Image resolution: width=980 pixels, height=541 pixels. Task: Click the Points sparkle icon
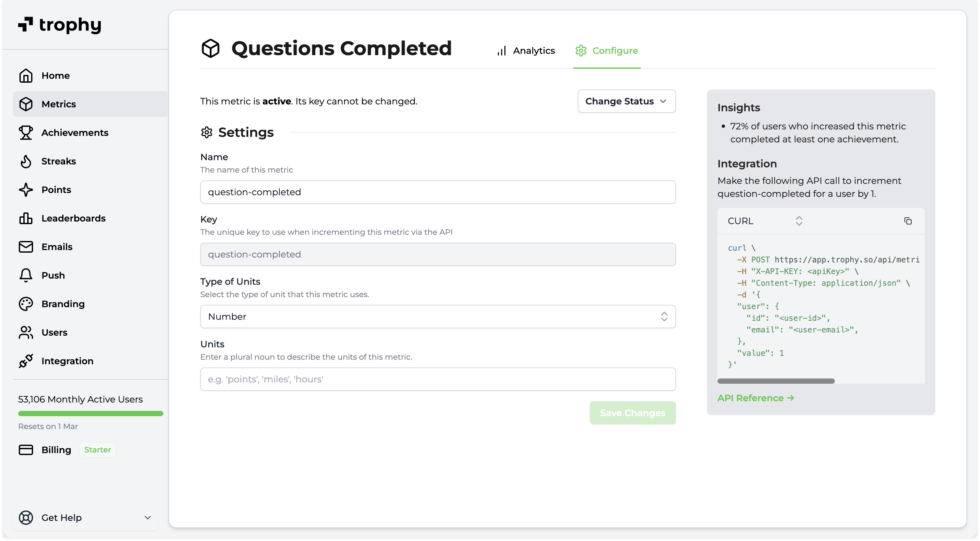click(x=26, y=190)
